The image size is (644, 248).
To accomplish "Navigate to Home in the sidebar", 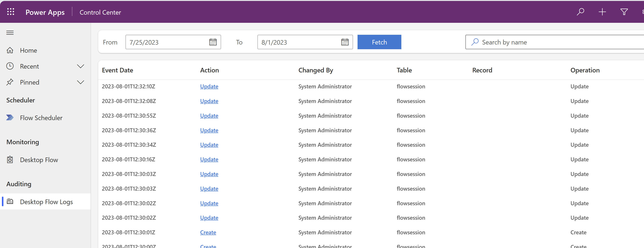I will click(x=28, y=50).
